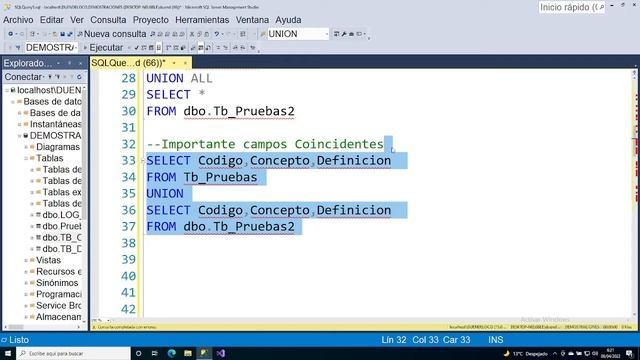Screen dimensions: 640x360
Task: Click the Object Explorer connect plug icon
Action: (50, 77)
